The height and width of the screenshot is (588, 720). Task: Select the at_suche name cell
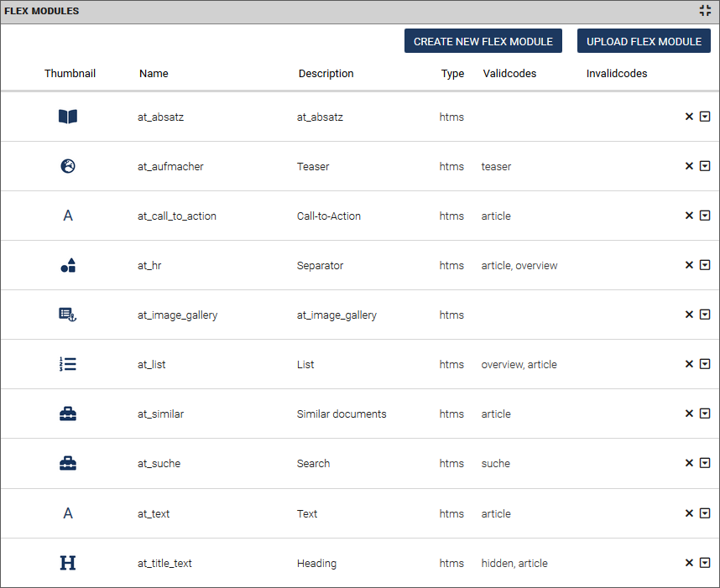pyautogui.click(x=159, y=464)
